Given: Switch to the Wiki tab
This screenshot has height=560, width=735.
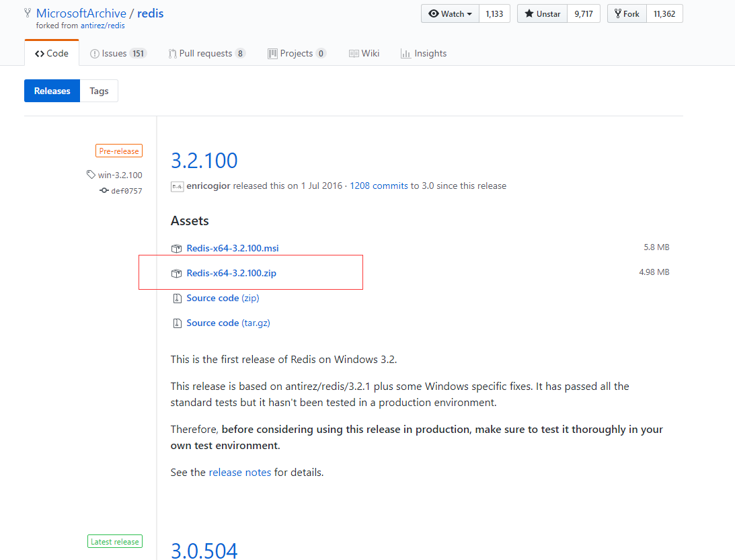Looking at the screenshot, I should (364, 53).
